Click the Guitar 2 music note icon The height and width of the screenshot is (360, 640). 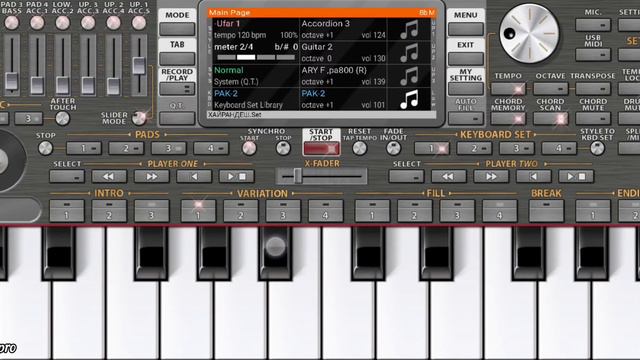[409, 53]
